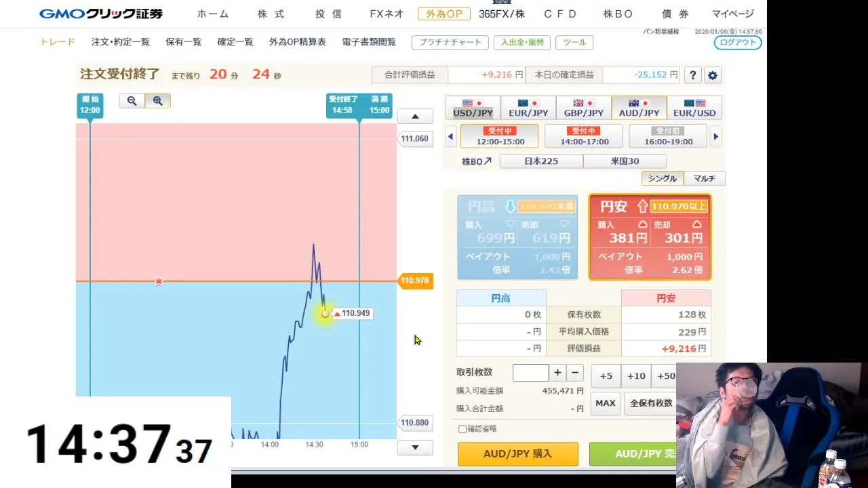868x488 pixels.
Task: Choose the 12:00-15:00 trading round
Action: (x=500, y=136)
